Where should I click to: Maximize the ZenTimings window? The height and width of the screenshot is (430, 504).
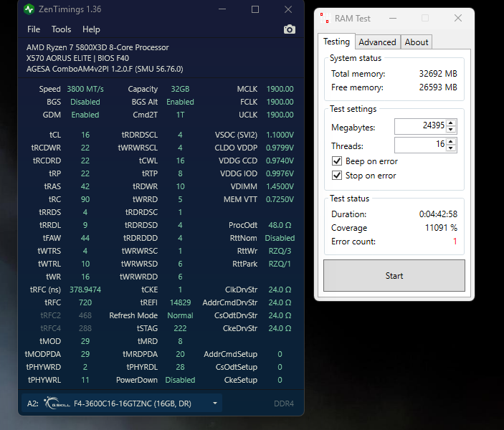point(255,9)
